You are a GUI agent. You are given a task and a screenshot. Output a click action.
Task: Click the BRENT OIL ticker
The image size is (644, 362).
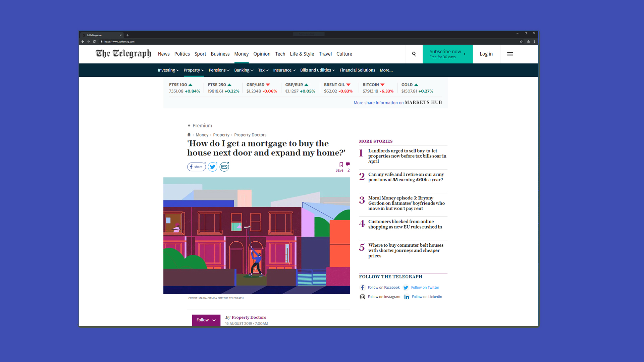[338, 88]
